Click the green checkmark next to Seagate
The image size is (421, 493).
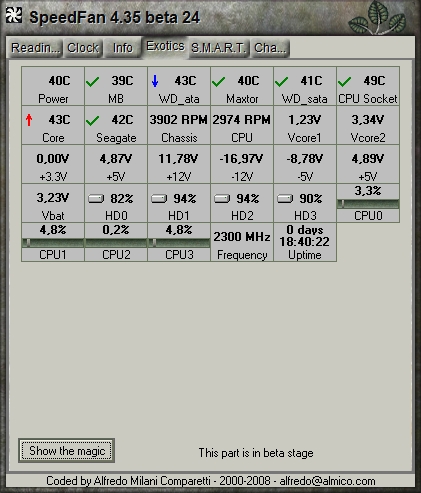[x=92, y=120]
